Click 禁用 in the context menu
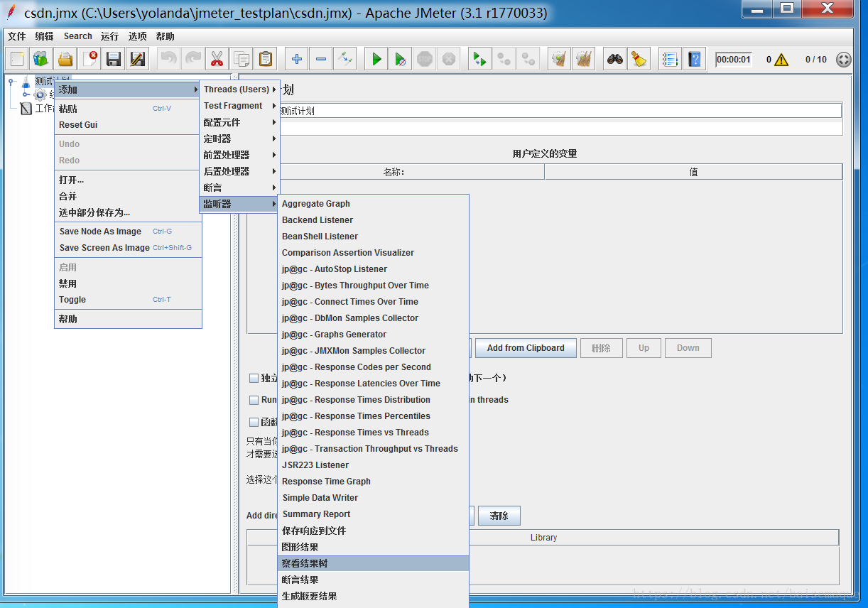 tap(128, 283)
